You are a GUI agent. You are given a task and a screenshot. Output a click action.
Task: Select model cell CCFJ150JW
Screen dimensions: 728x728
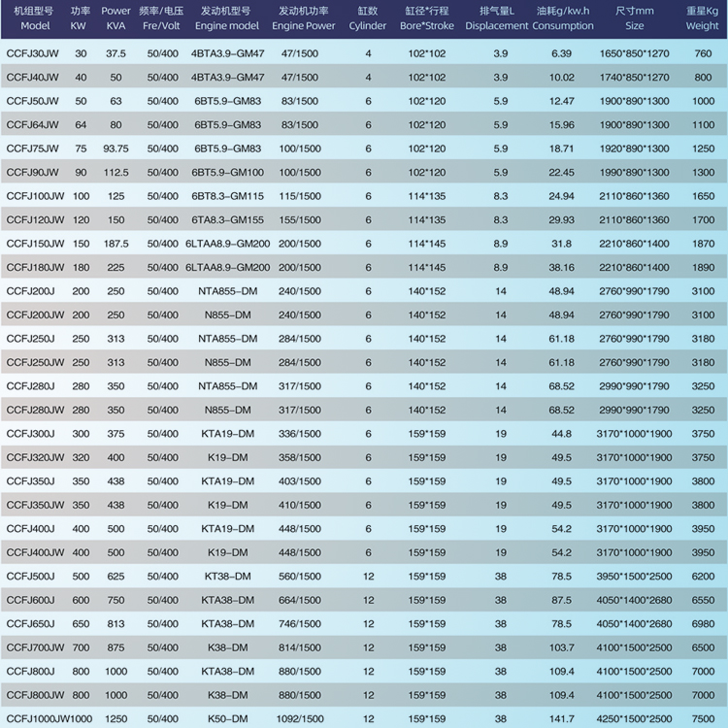[35, 244]
